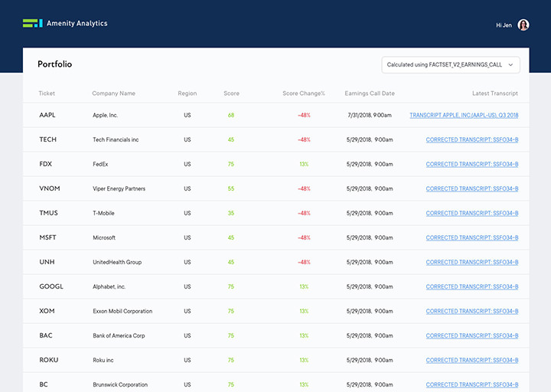This screenshot has width=551, height=392.
Task: Select the GOOGL ticker
Action: (51, 286)
